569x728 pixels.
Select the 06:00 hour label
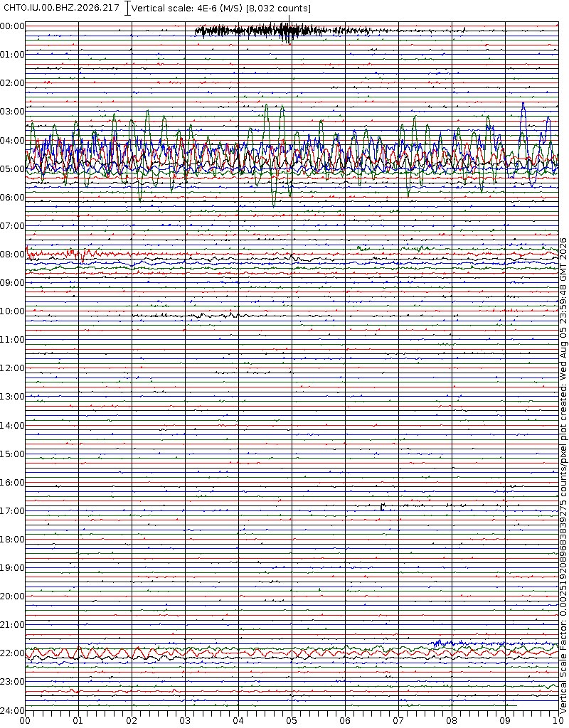pyautogui.click(x=13, y=197)
